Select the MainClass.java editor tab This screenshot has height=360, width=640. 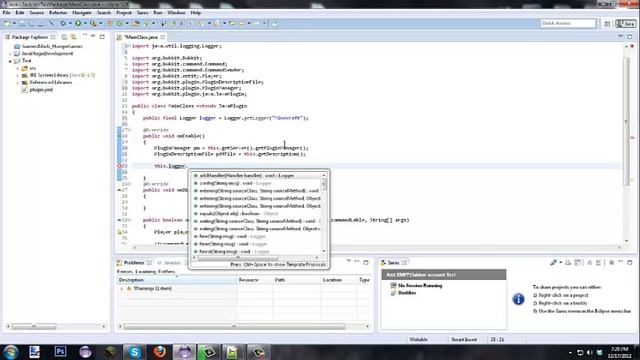(x=141, y=37)
